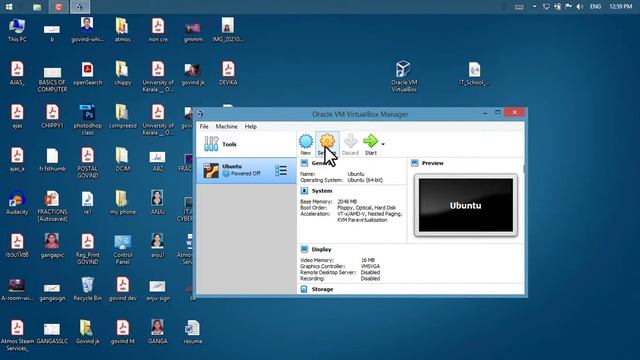Click the 'Floppy, Optical, Hard Disk' boot order text
640x360 pixels.
(x=366, y=208)
